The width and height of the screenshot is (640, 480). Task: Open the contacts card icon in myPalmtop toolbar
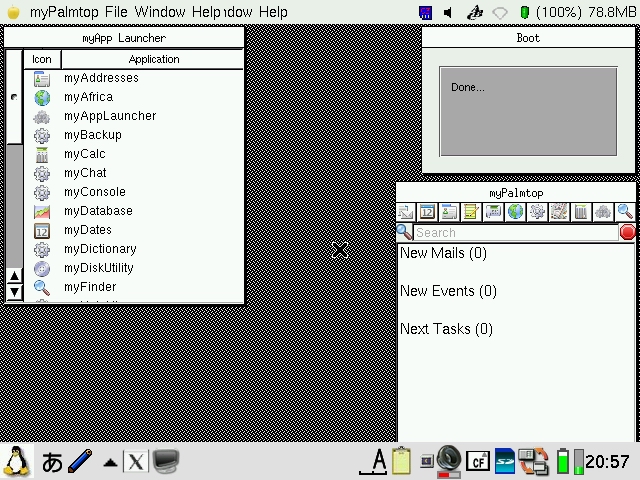point(449,212)
